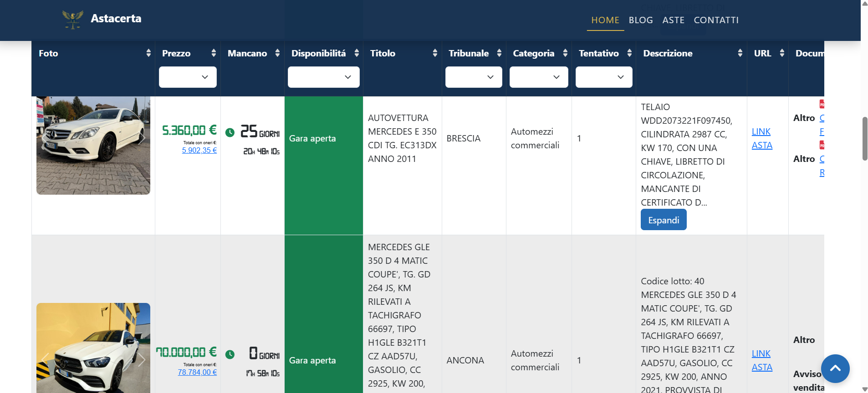Click Espandi to expand the description
Image resolution: width=868 pixels, height=393 pixels.
point(664,220)
